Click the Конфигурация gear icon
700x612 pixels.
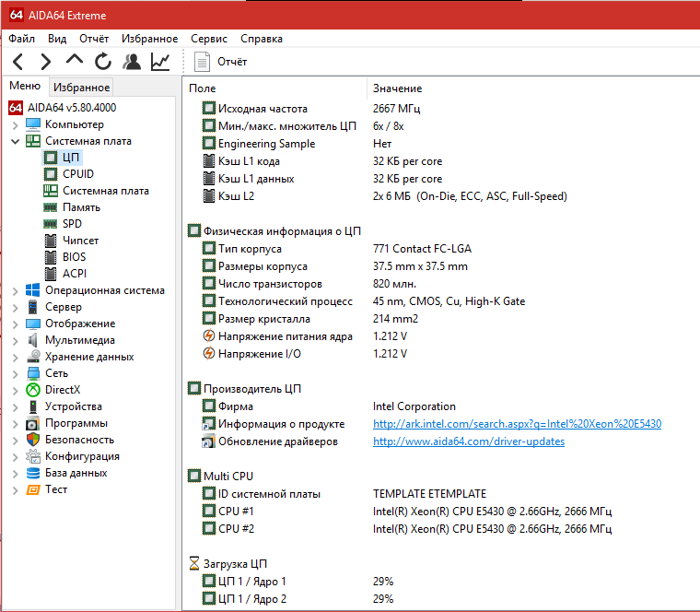pyautogui.click(x=33, y=456)
